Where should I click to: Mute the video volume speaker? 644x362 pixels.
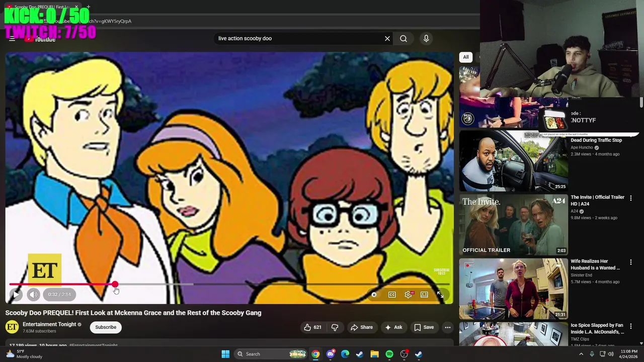click(x=33, y=295)
